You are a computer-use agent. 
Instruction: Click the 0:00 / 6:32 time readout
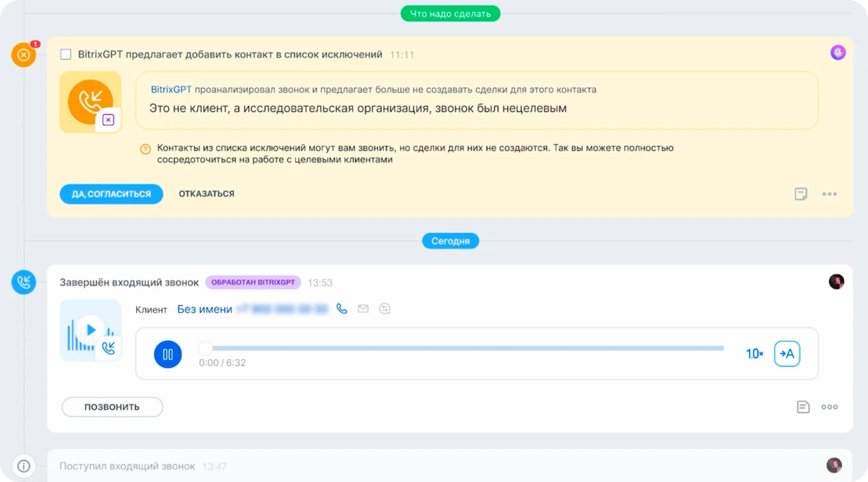click(222, 363)
